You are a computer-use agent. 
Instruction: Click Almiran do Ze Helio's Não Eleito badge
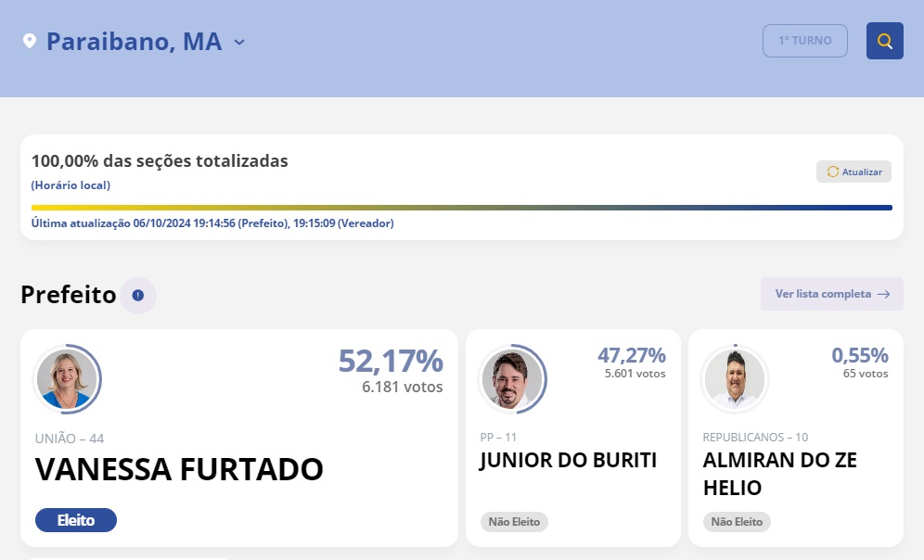tap(737, 522)
